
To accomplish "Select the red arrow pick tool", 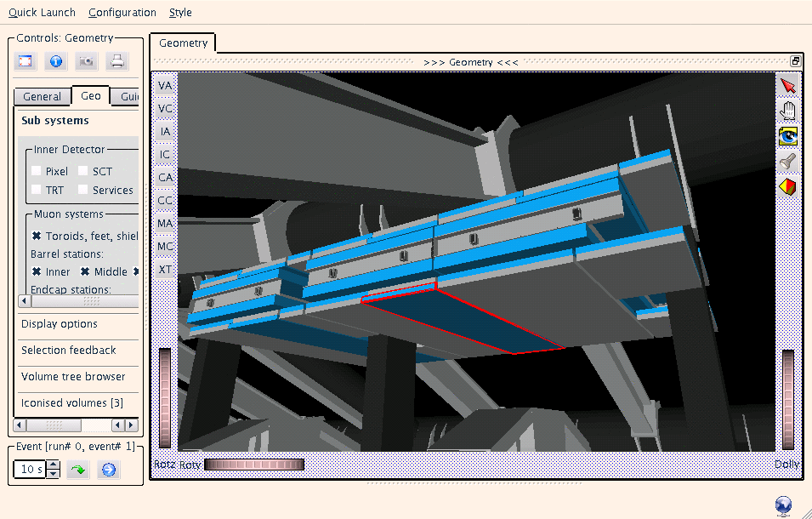I will [787, 86].
